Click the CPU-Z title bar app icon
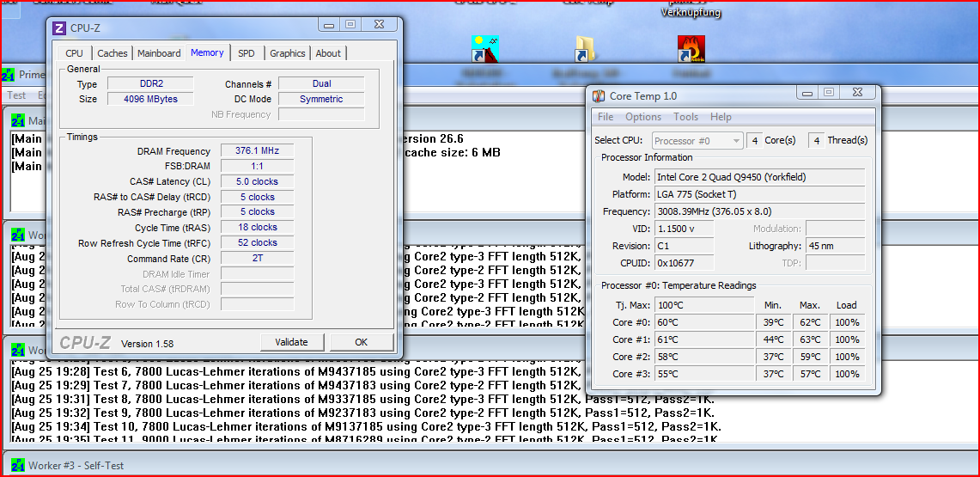 pos(59,28)
